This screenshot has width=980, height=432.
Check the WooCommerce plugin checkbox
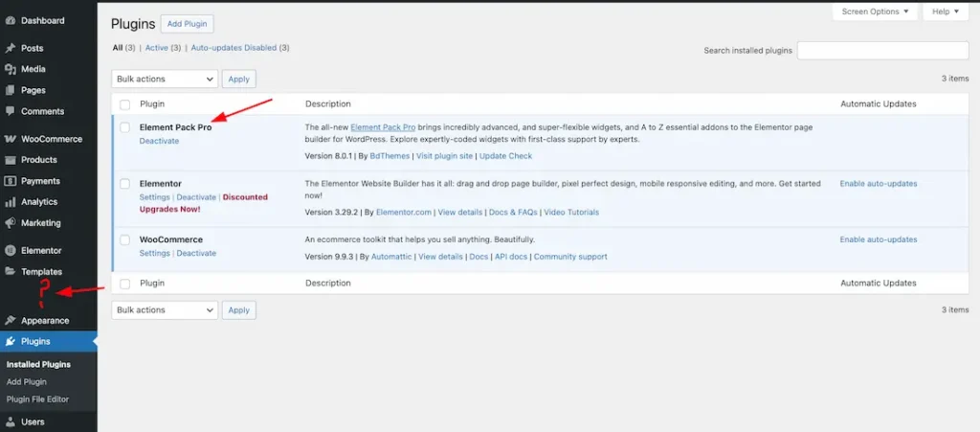(124, 239)
